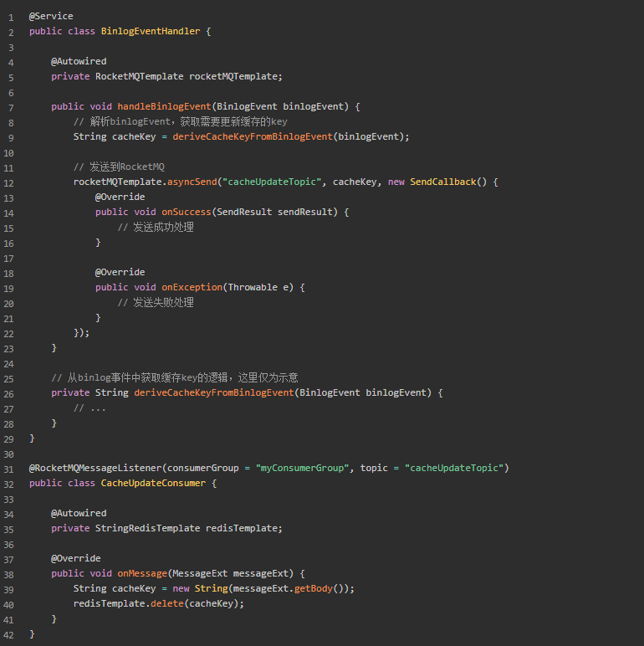Select the BinlogEventHandler class name
The image size is (644, 646).
[151, 31]
